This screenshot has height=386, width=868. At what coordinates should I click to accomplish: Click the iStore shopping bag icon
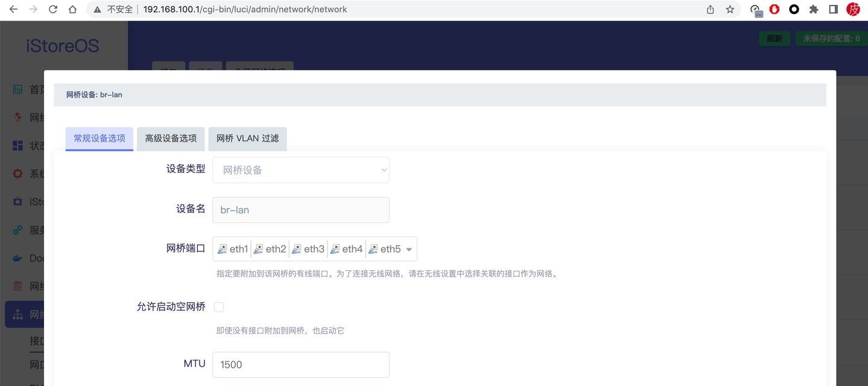click(x=18, y=201)
